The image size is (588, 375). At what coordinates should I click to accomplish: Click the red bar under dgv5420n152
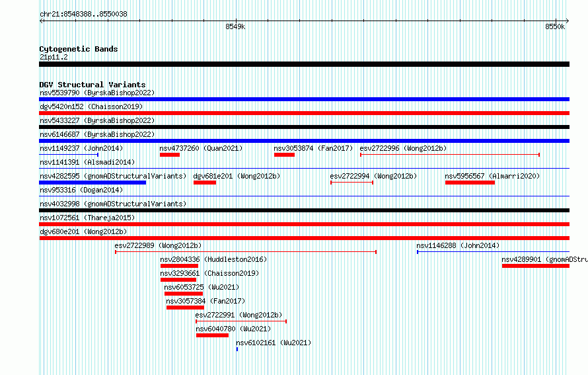pyautogui.click(x=304, y=113)
